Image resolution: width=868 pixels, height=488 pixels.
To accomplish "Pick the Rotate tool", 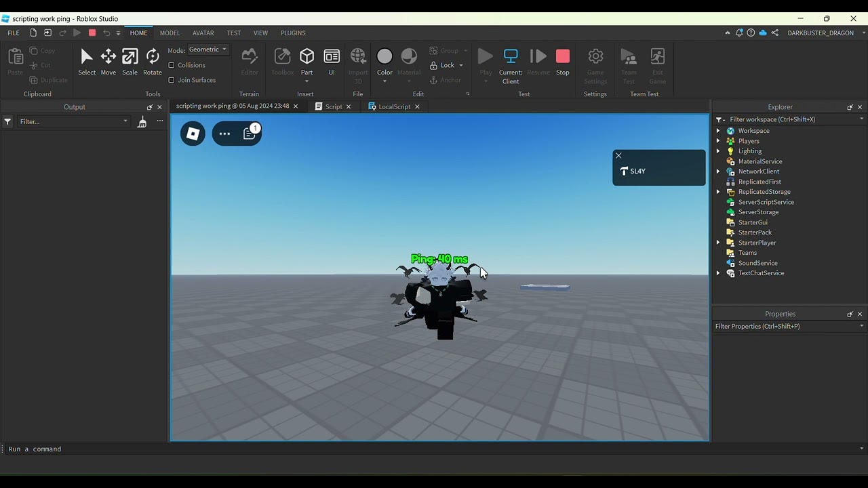I will pos(153,62).
